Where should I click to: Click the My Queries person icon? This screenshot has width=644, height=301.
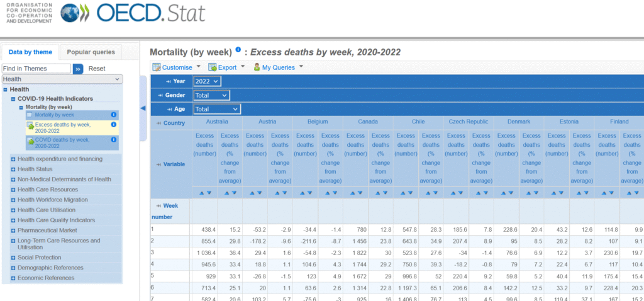[x=257, y=67]
